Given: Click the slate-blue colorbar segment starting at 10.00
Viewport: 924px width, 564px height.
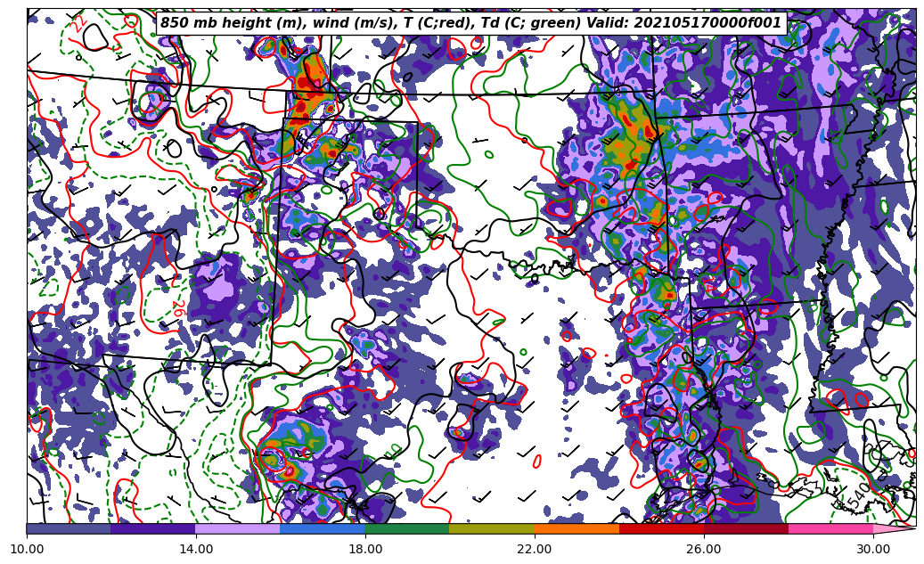Looking at the screenshot, I should (x=69, y=528).
